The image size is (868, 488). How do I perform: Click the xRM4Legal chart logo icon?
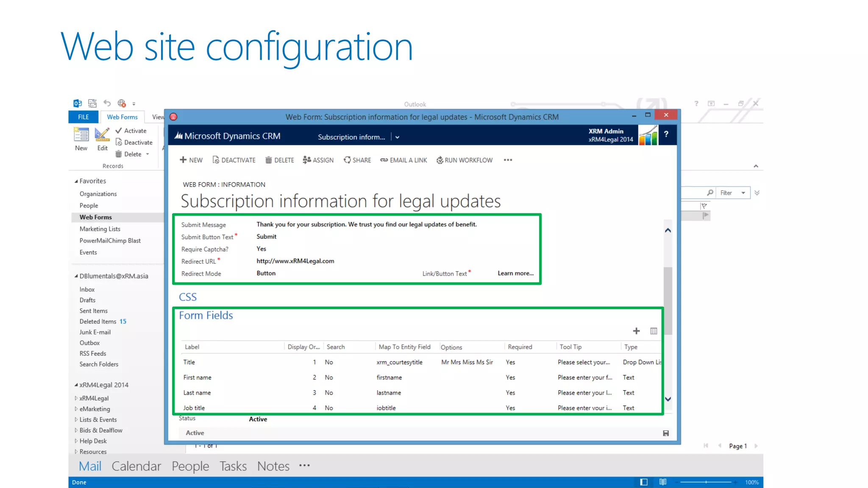tap(648, 135)
